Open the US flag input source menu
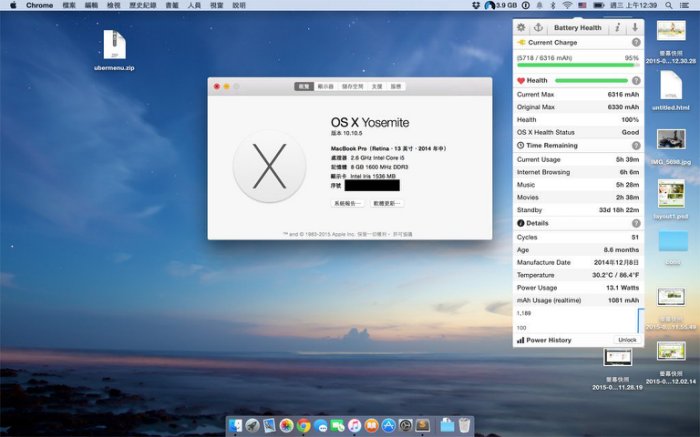Viewport: 700px width, 437px height. 582,5
